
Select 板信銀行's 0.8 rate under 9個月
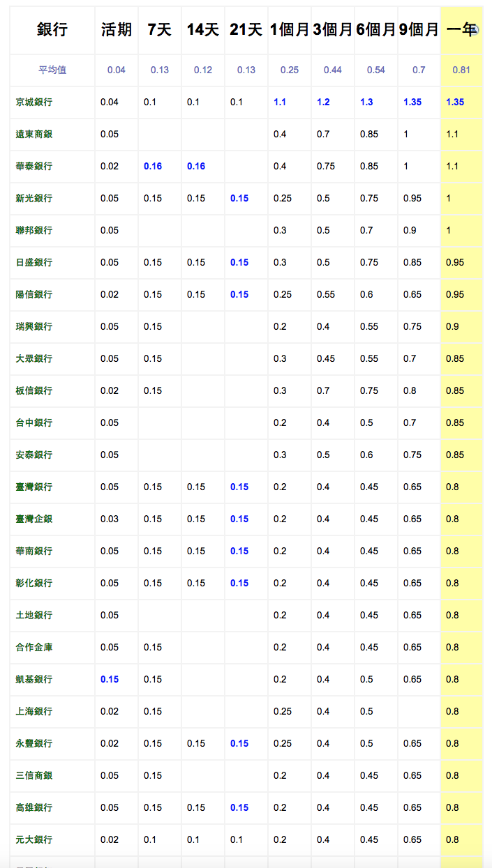tap(410, 390)
